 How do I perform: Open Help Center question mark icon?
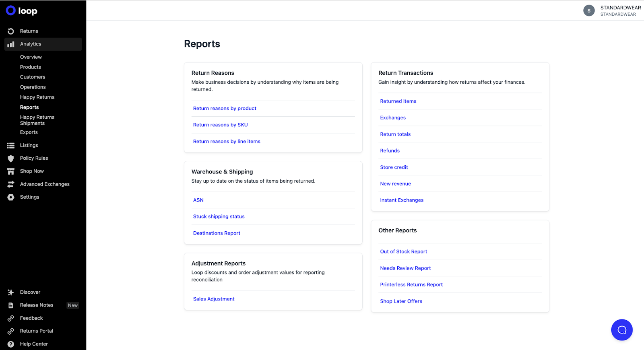tap(11, 344)
